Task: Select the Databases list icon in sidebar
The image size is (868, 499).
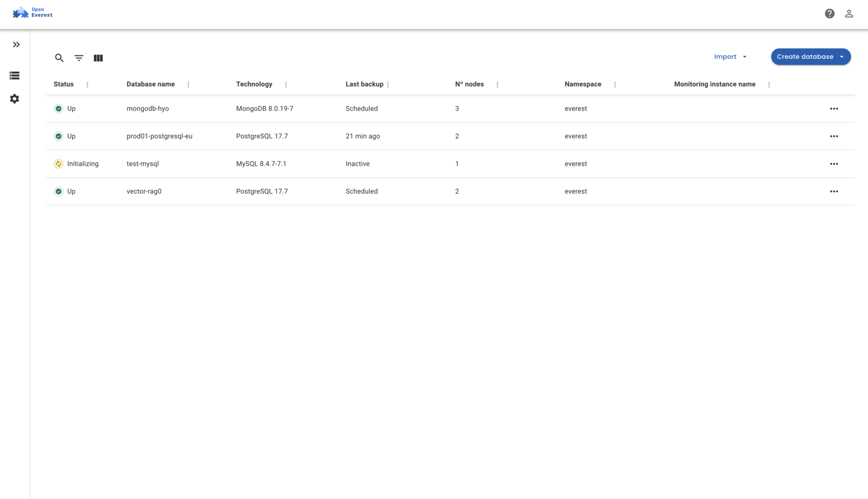Action: (14, 75)
